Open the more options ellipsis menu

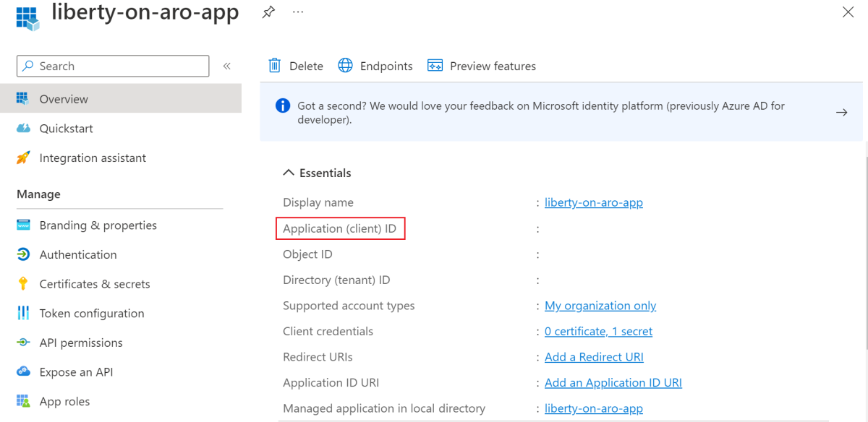point(297,12)
